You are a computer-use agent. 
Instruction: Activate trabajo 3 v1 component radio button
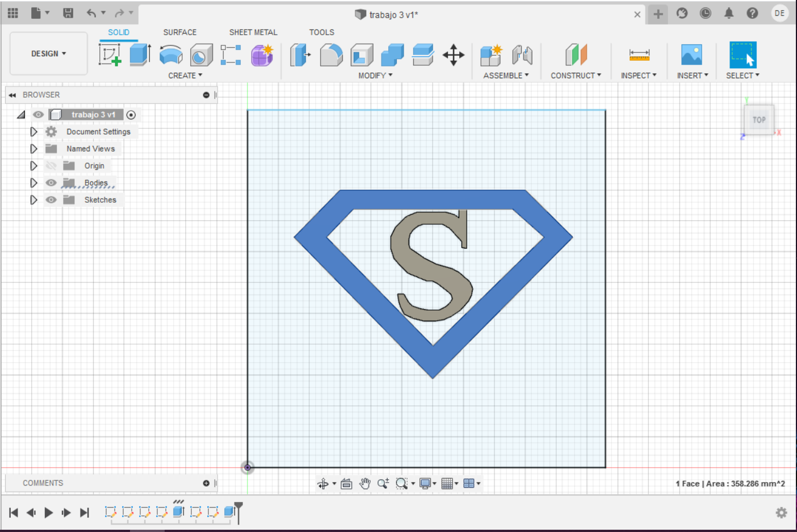click(131, 115)
